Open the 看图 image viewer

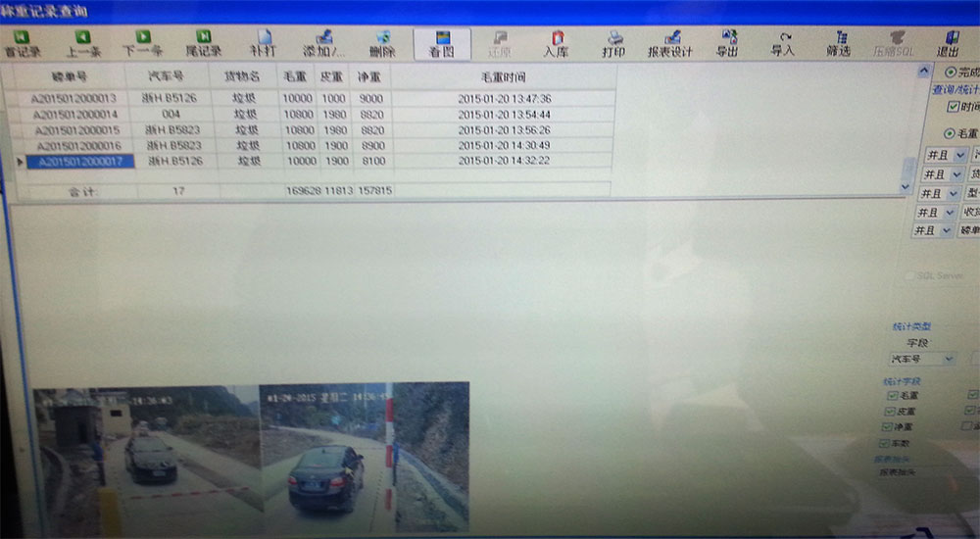coord(442,43)
